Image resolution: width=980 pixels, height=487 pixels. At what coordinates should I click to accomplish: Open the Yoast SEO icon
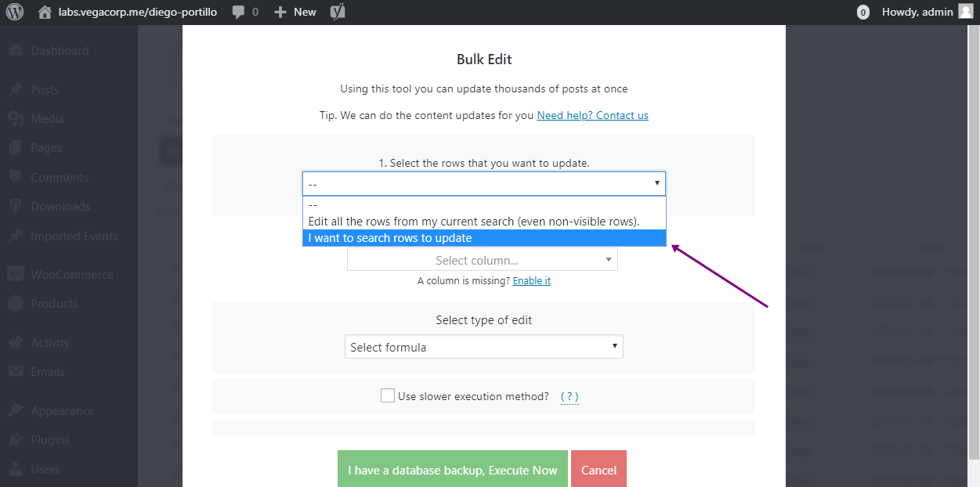pyautogui.click(x=338, y=12)
